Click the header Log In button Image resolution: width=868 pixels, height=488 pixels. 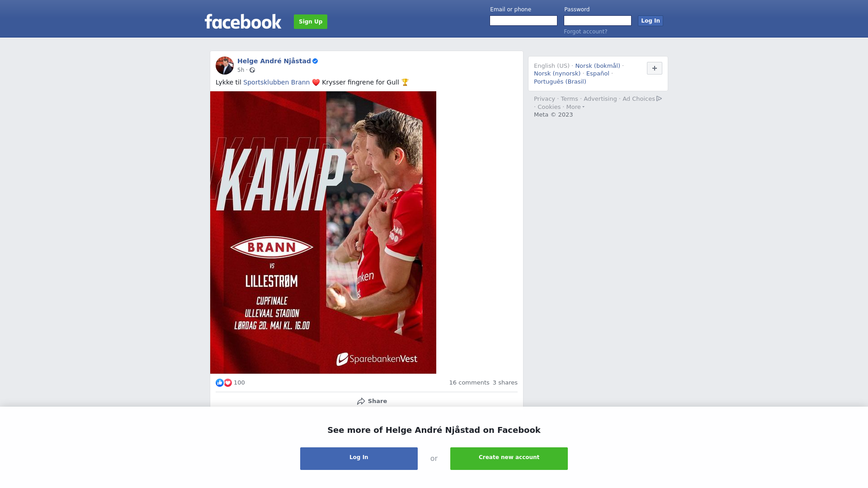[650, 21]
